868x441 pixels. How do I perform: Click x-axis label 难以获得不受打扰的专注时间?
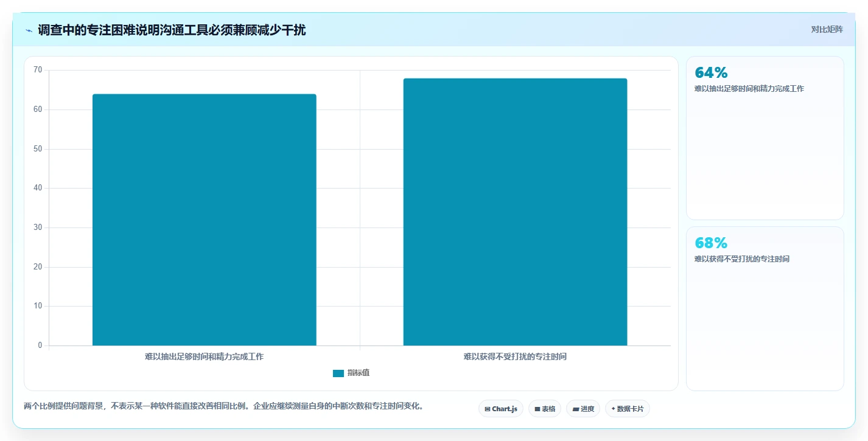pos(516,357)
